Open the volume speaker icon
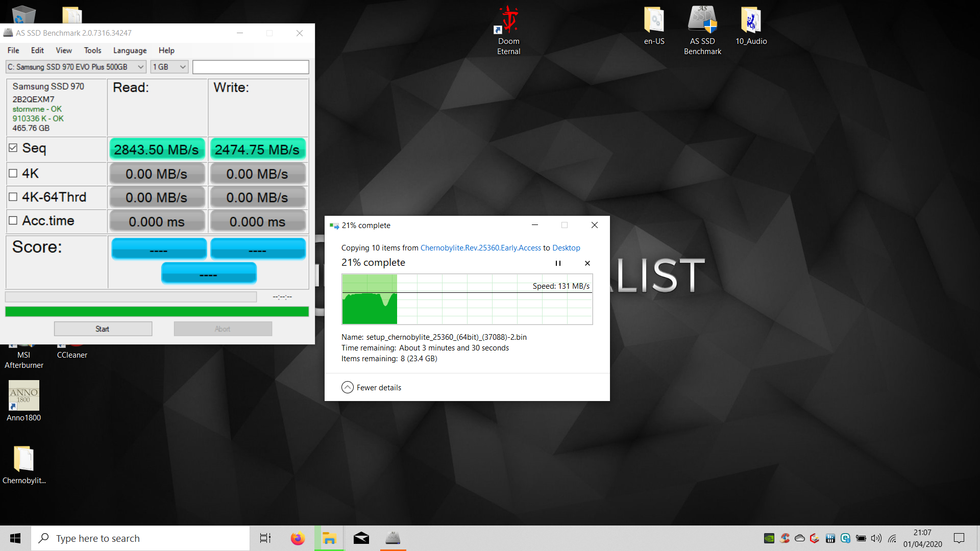This screenshot has width=980, height=551. [x=876, y=538]
